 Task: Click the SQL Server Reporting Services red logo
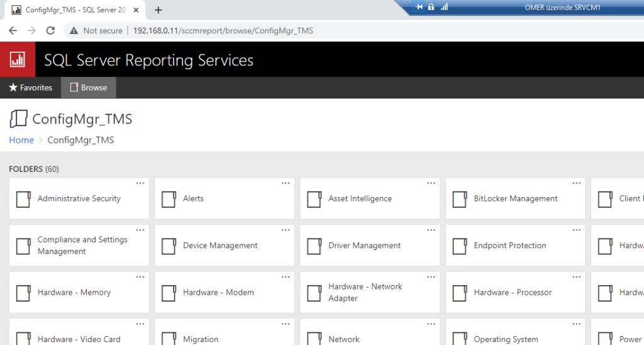(x=17, y=59)
